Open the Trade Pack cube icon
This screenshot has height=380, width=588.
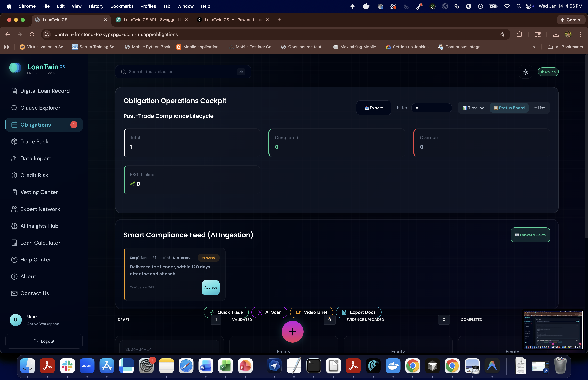pyautogui.click(x=14, y=142)
